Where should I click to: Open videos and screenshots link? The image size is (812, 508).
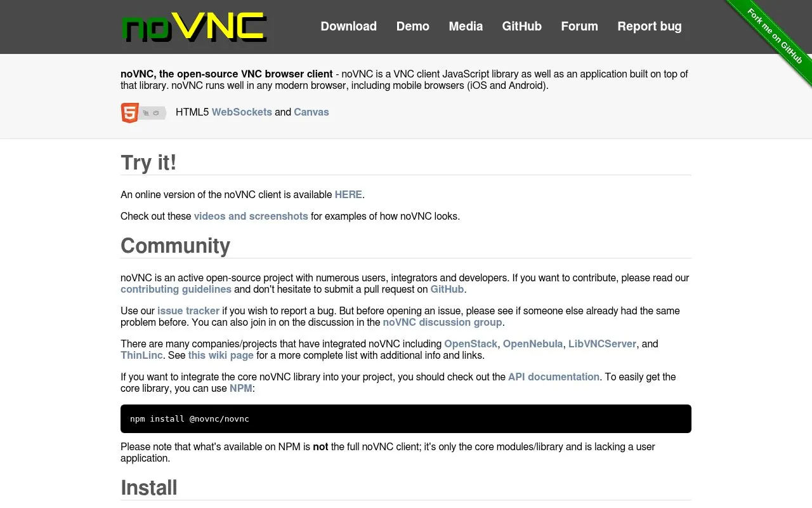tap(251, 216)
